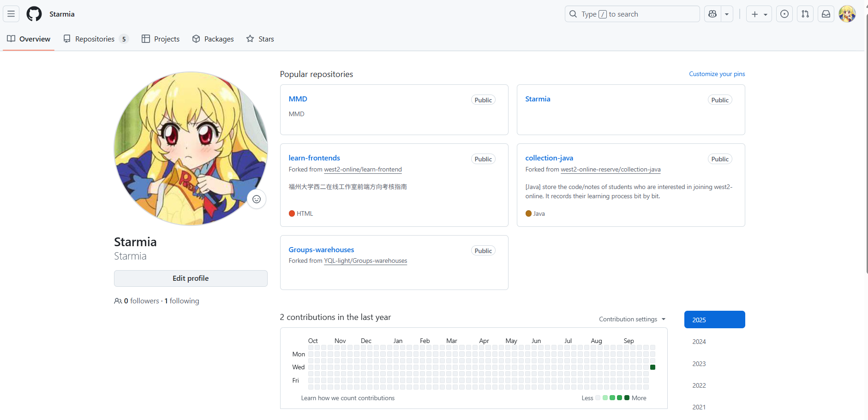Set status using the smiley icon
The width and height of the screenshot is (868, 420).
(x=257, y=199)
